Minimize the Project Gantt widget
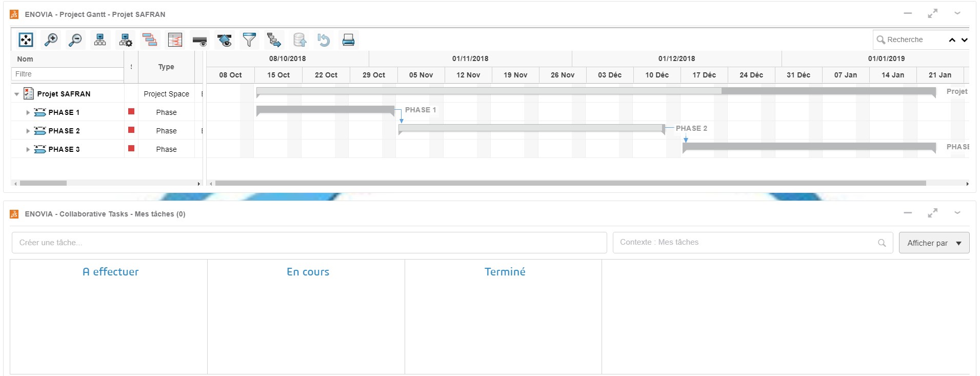The height and width of the screenshot is (376, 980). point(908,13)
